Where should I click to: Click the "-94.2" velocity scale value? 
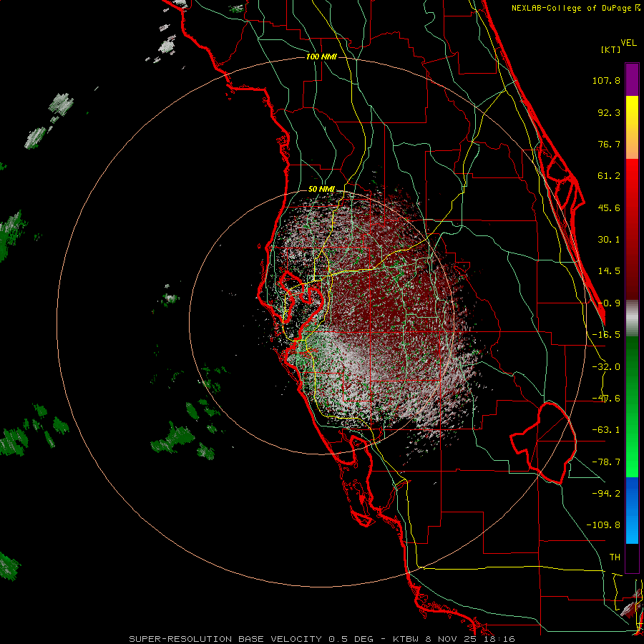coord(606,493)
